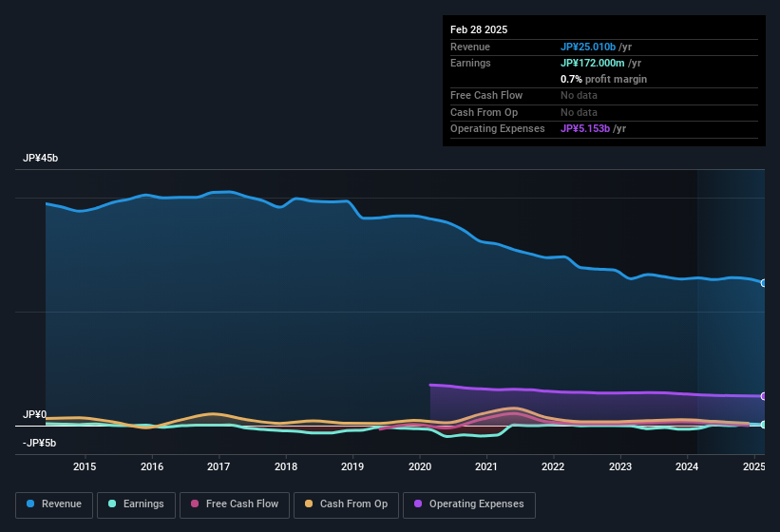780x532 pixels.
Task: Toggle the Operating Expenses legend button
Action: click(x=469, y=504)
